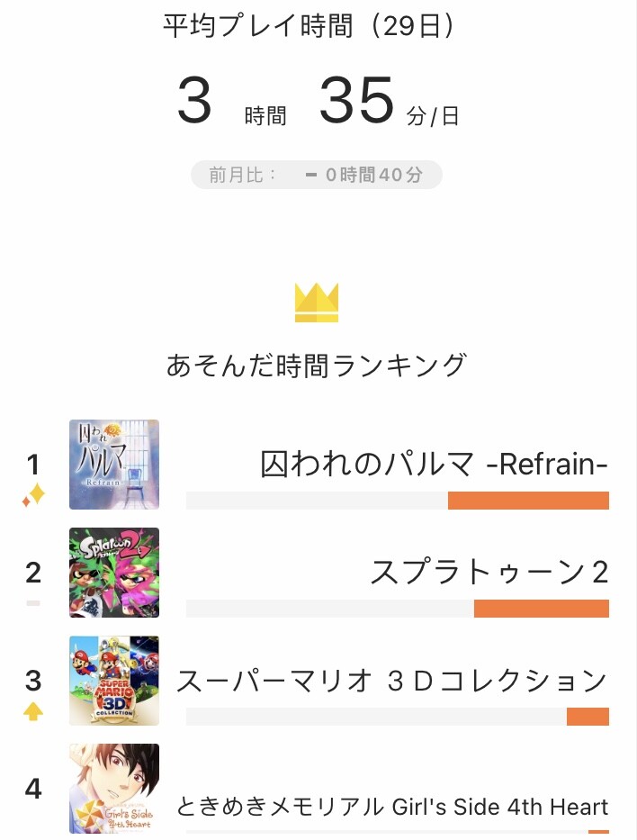This screenshot has width=637, height=840.
Task: Click the スプラトゥーン2 playtime bar
Action: pos(398,609)
